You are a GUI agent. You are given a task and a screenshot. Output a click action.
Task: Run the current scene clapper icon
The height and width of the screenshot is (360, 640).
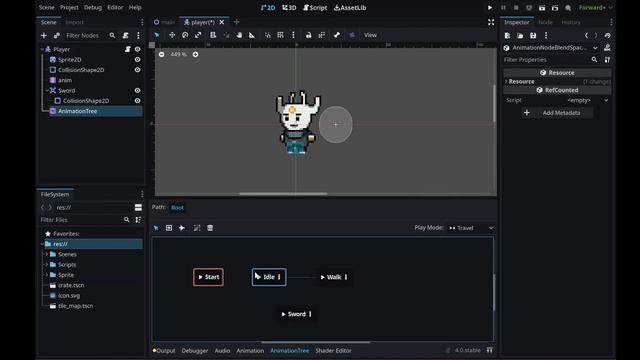point(542,7)
